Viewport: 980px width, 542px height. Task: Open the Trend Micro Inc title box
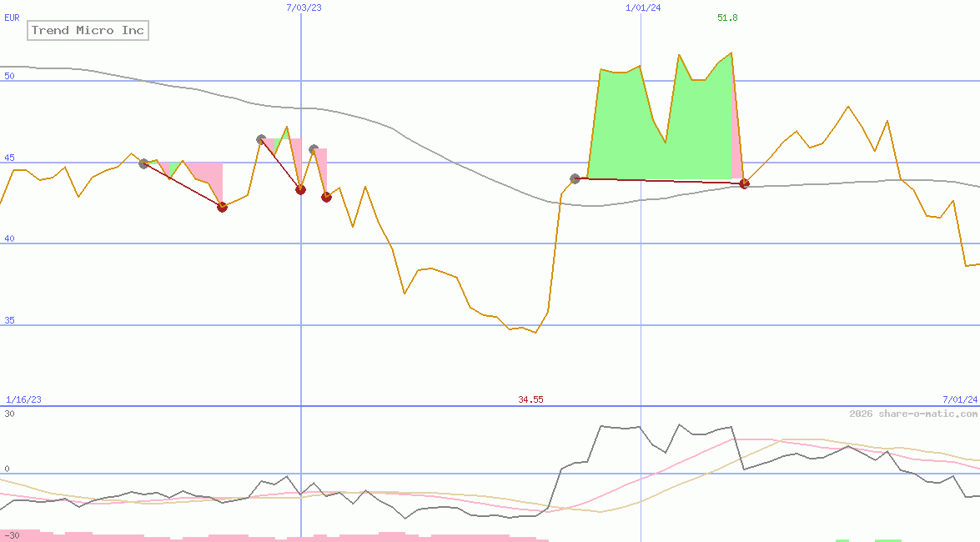pyautogui.click(x=88, y=30)
